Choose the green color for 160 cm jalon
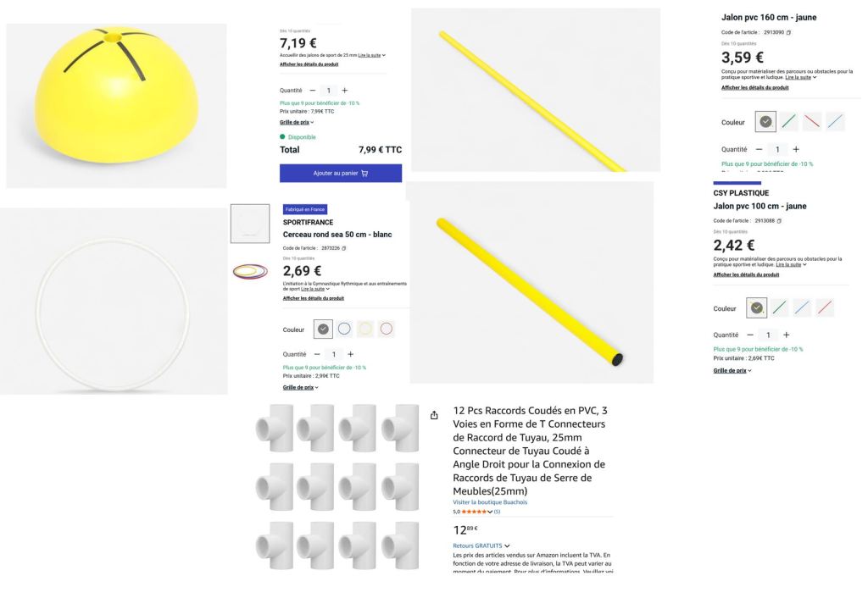 pyautogui.click(x=789, y=122)
